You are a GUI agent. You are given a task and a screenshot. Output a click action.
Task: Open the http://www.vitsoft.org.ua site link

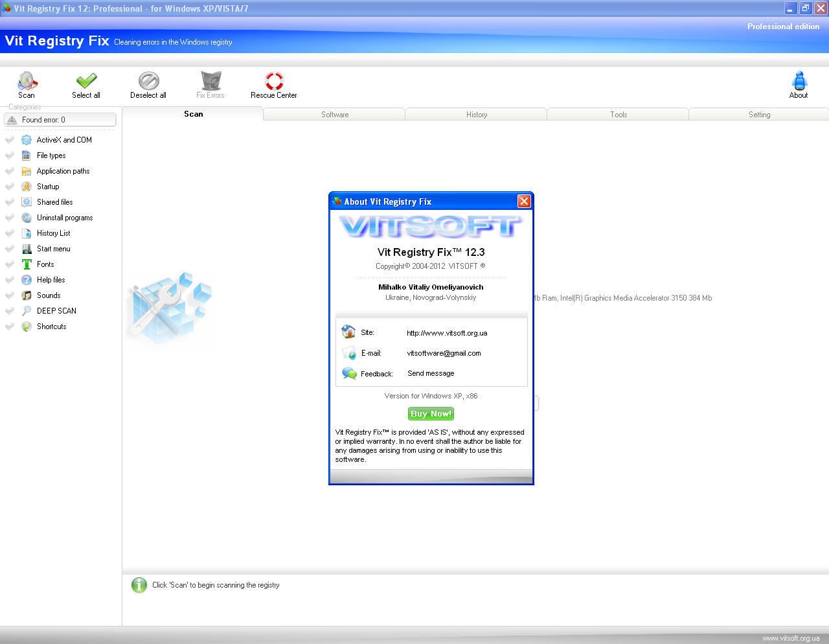coord(447,333)
